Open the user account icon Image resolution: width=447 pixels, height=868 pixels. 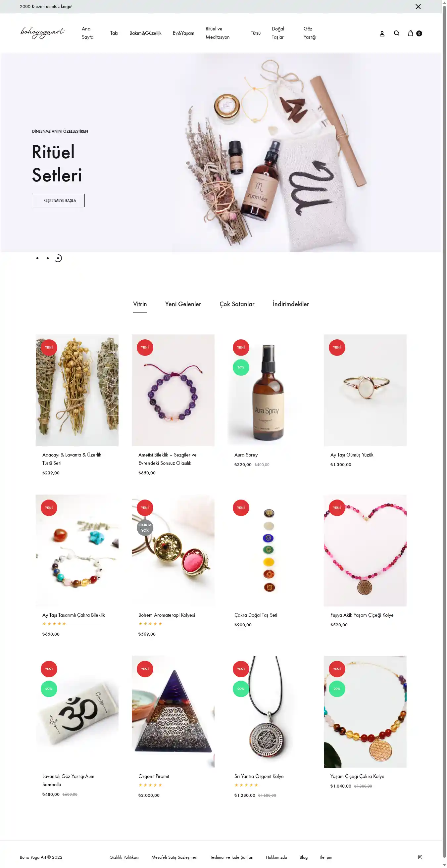pos(382,33)
